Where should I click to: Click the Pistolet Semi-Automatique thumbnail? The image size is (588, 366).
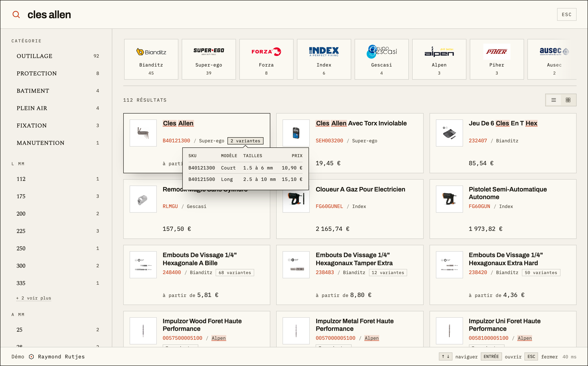coord(449,199)
